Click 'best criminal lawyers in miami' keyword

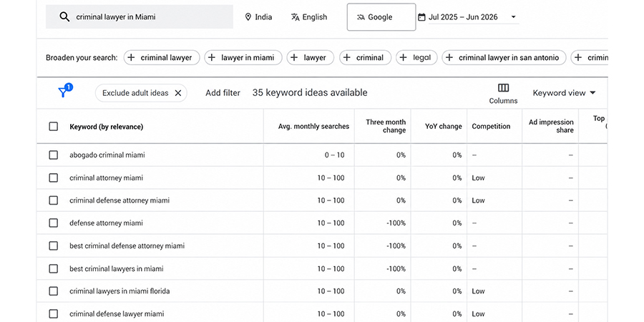(117, 268)
